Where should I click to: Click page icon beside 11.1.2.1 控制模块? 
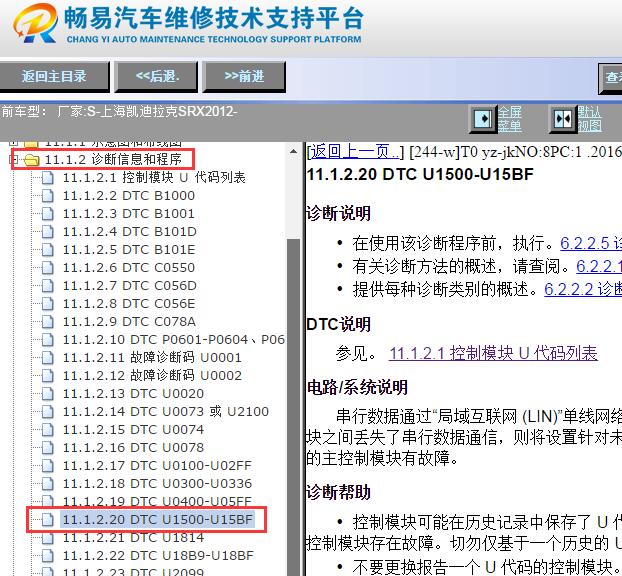click(x=48, y=177)
